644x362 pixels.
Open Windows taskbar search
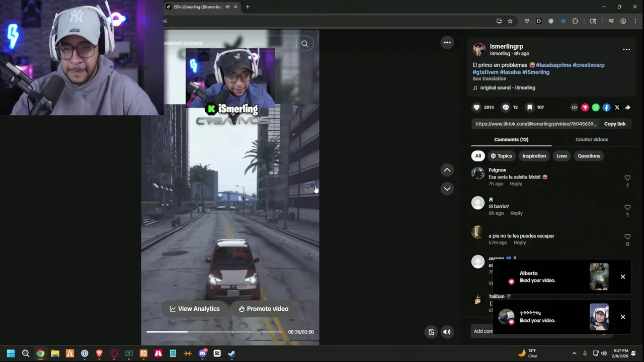coord(26,353)
